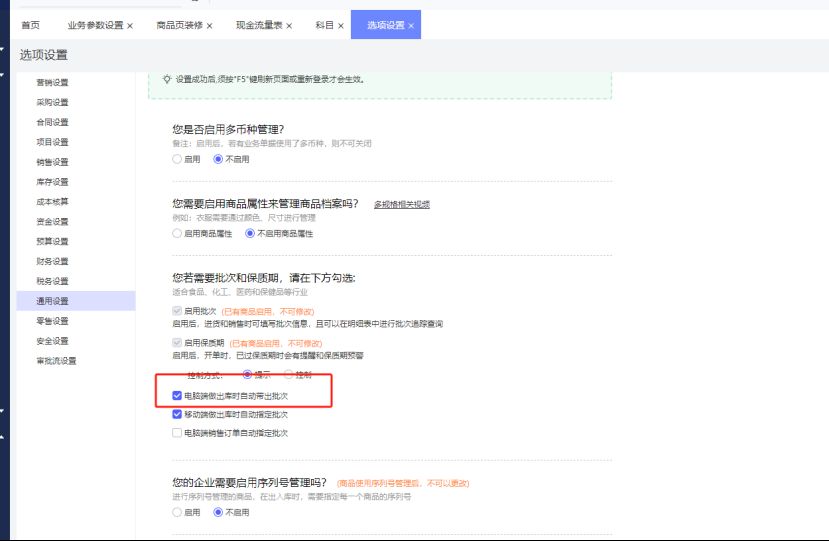Uncheck 移动端做出库时自动指定批次
Screen dimensions: 829x541
click(177, 414)
